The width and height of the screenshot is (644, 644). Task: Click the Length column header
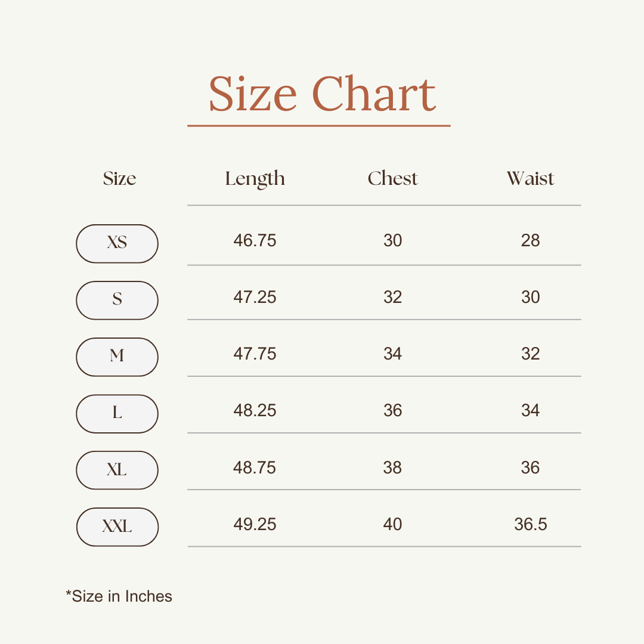(x=255, y=179)
